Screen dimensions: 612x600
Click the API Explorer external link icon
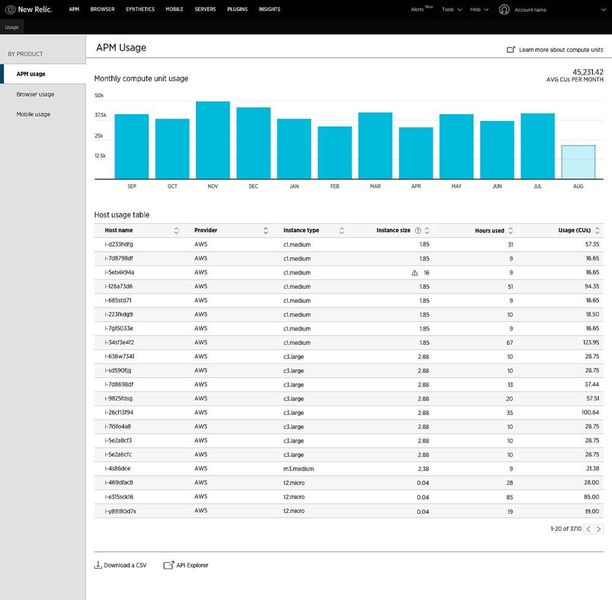tap(169, 565)
